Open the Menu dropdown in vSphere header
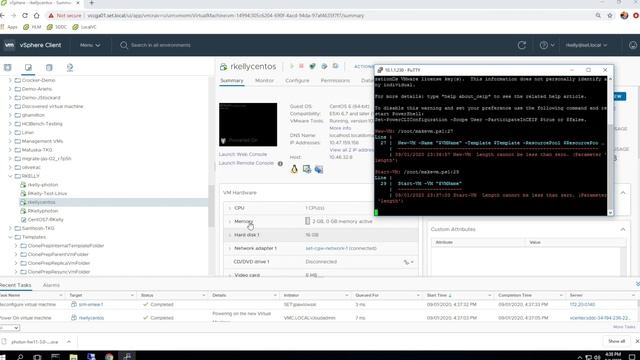The width and height of the screenshot is (640, 360). point(90,45)
